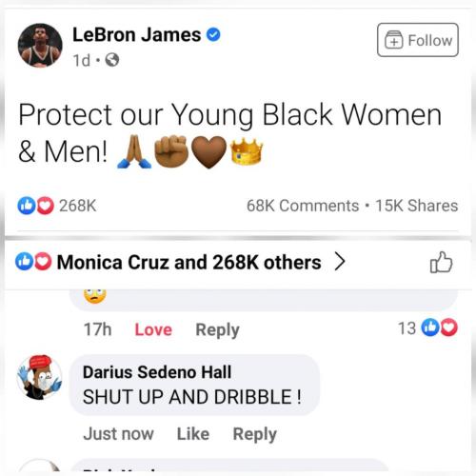Open the 68K Comments list
Screen dimensions: 476x476
point(303,206)
